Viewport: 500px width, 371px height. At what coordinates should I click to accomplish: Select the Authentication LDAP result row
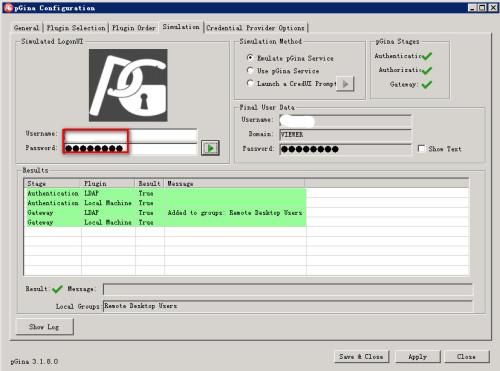coord(165,193)
